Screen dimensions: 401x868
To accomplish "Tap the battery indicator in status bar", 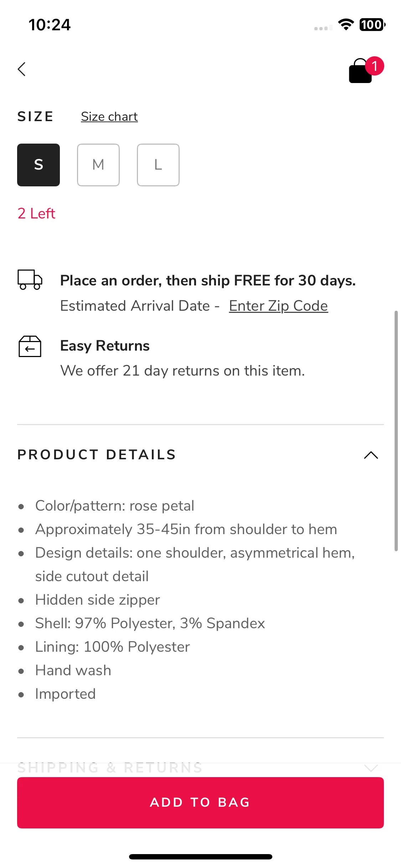I will tap(372, 25).
